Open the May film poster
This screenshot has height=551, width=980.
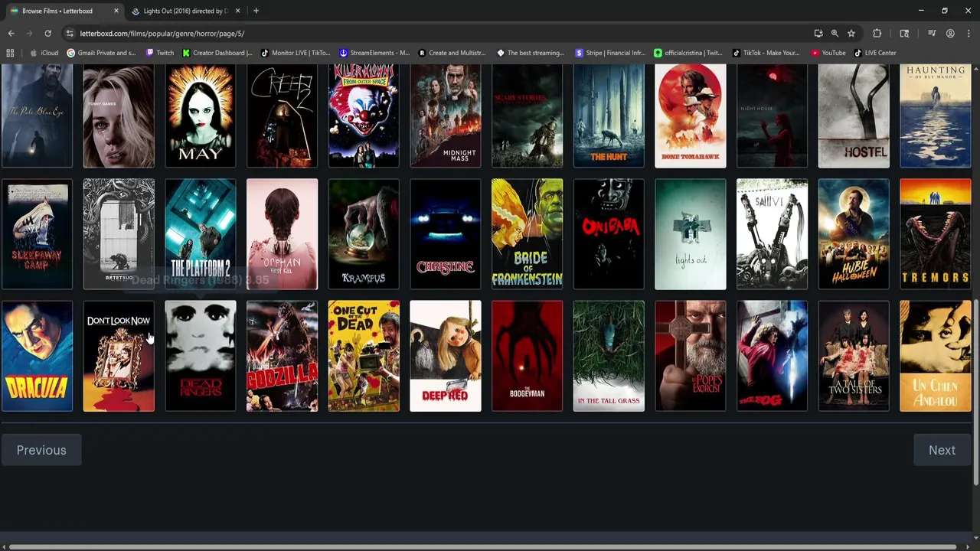[x=201, y=116]
